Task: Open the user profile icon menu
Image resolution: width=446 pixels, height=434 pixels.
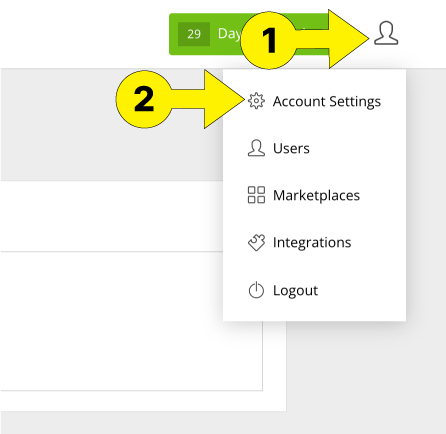Action: [386, 33]
